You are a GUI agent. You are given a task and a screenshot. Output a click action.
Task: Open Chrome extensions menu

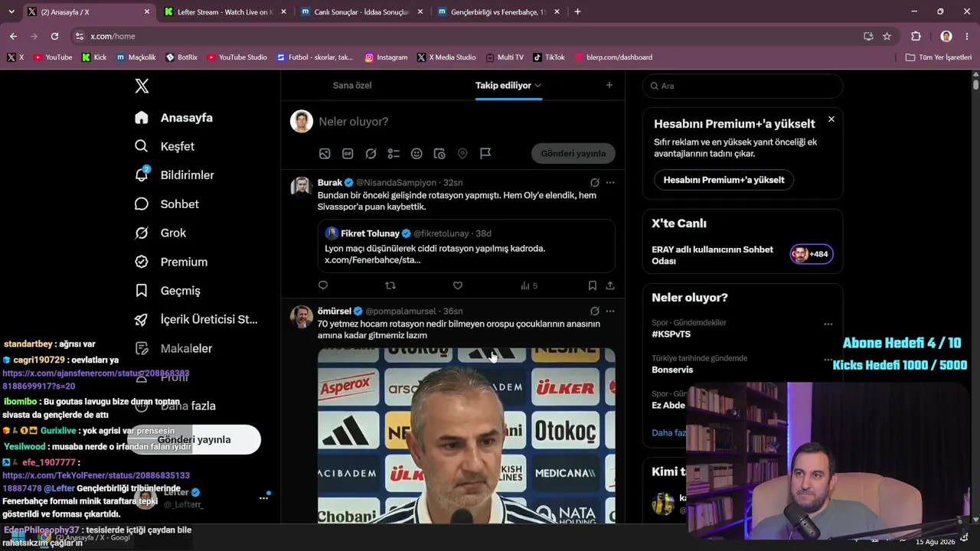pos(916,36)
